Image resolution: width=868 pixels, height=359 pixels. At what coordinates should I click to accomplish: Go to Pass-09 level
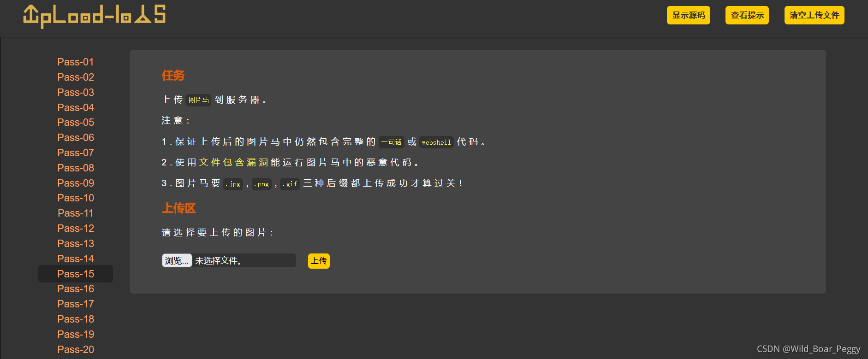click(76, 183)
